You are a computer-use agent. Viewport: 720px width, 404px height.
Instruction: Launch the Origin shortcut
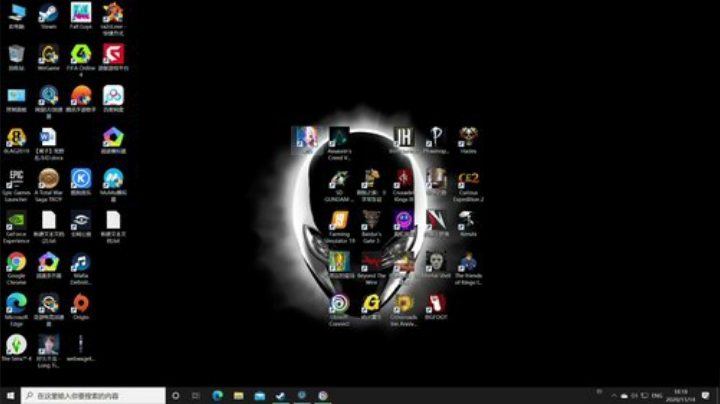81,307
